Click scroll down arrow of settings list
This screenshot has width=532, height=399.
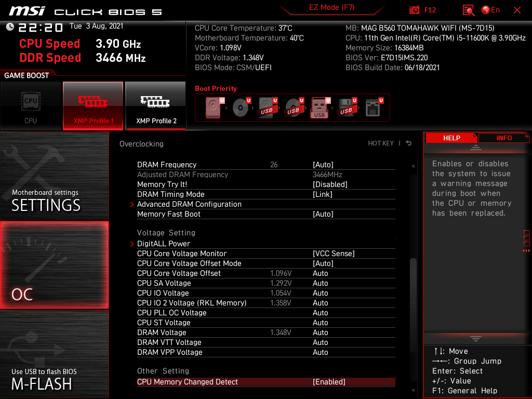point(413,391)
